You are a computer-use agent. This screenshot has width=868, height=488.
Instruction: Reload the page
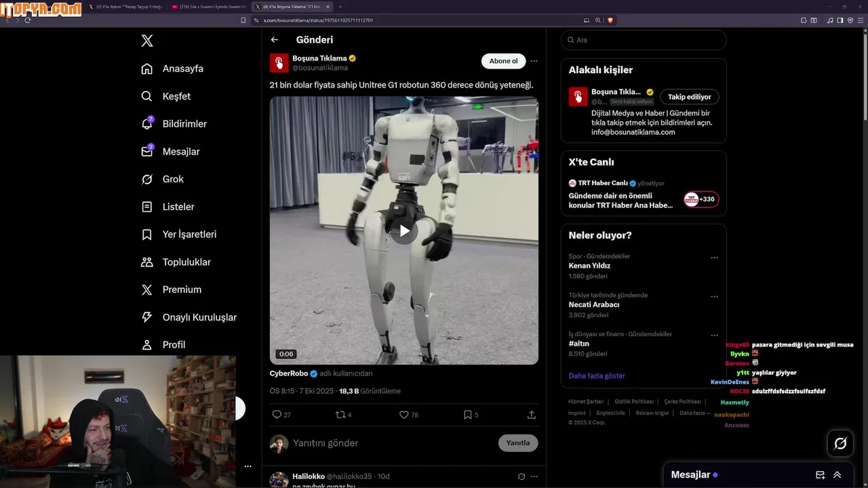pyautogui.click(x=27, y=20)
